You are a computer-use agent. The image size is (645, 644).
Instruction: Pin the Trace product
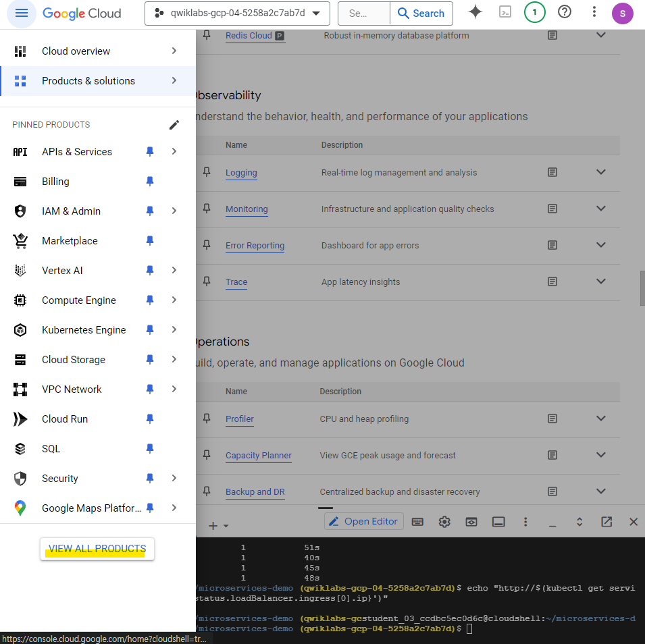(207, 281)
